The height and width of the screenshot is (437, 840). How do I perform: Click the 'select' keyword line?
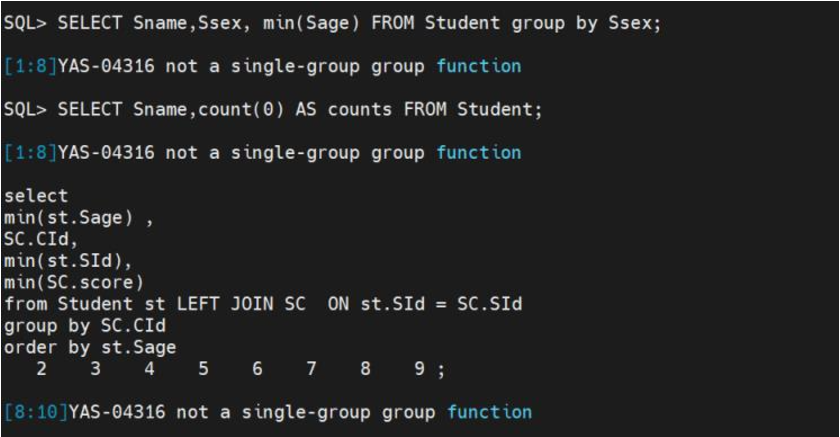(36, 196)
